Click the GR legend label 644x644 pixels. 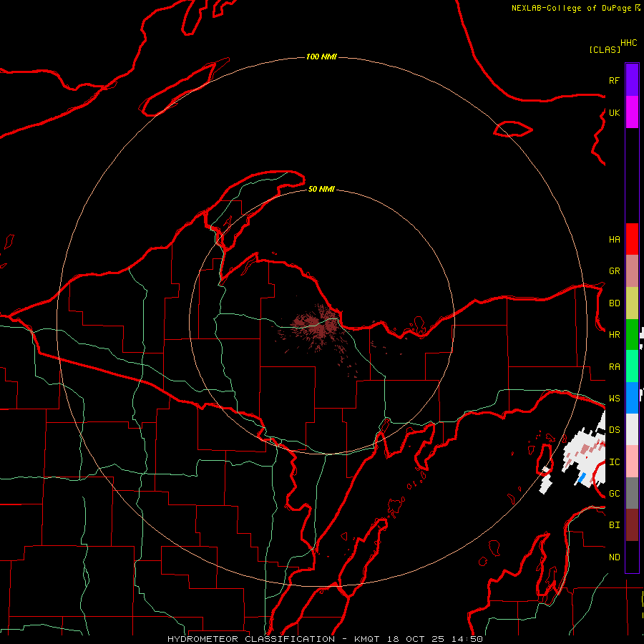[x=614, y=271]
